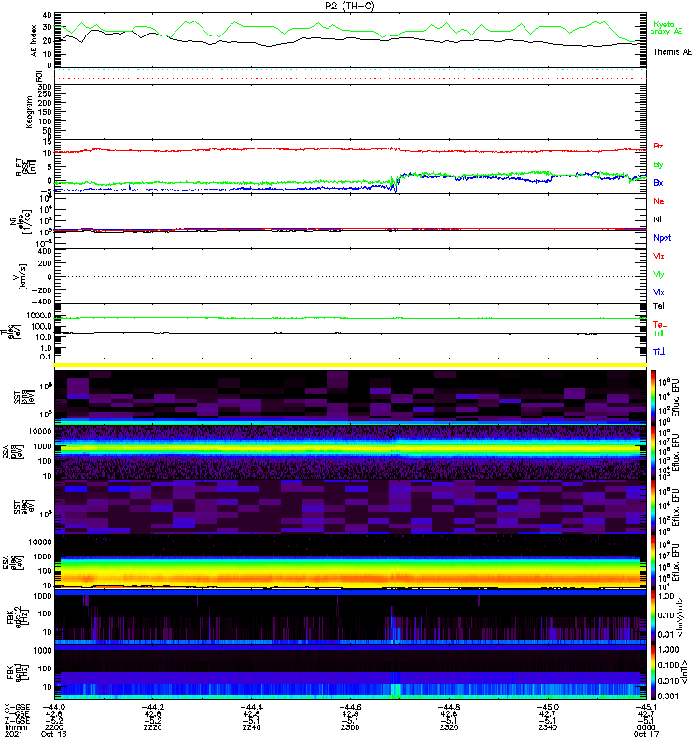Click the Oct 17 date label
The height and width of the screenshot is (747, 700).
click(646, 734)
